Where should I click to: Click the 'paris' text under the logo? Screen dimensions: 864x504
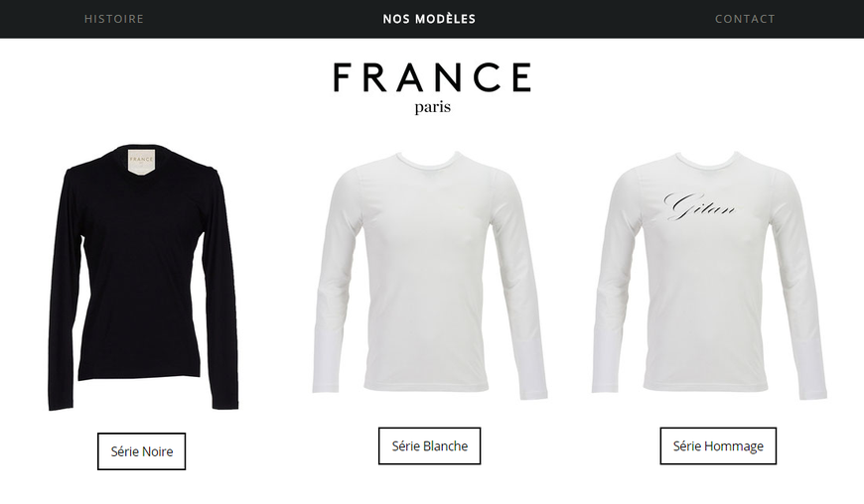coord(433,107)
